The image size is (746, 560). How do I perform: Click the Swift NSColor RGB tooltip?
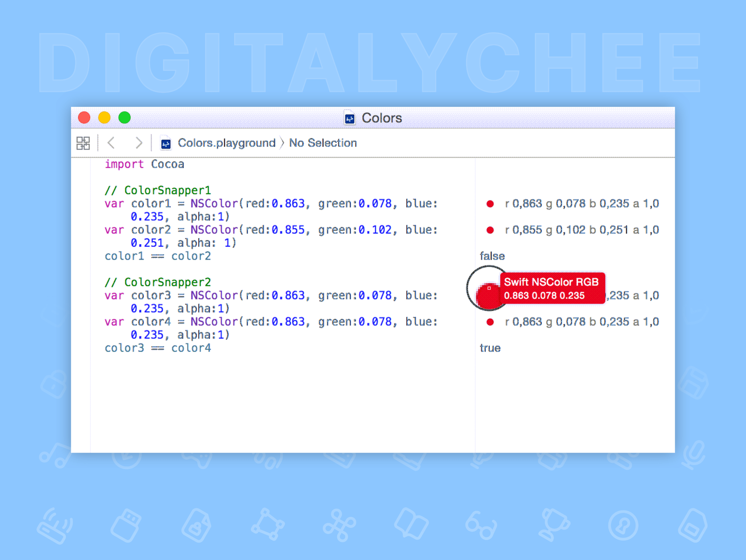(553, 288)
